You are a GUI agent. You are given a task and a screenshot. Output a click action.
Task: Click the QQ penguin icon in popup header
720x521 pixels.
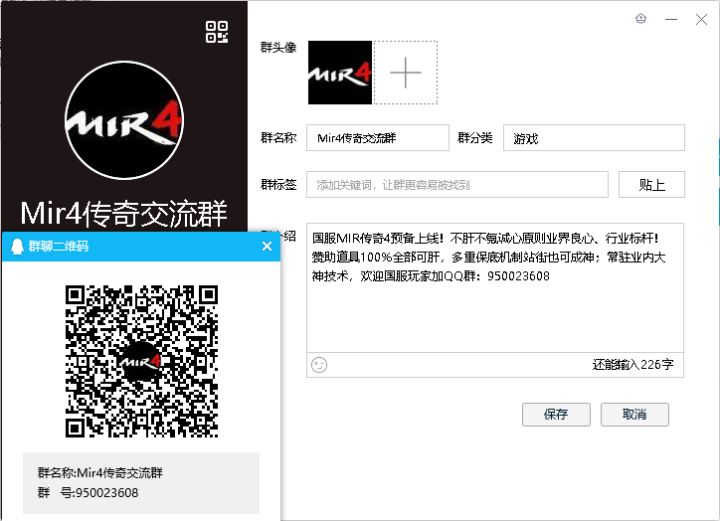pyautogui.click(x=17, y=247)
